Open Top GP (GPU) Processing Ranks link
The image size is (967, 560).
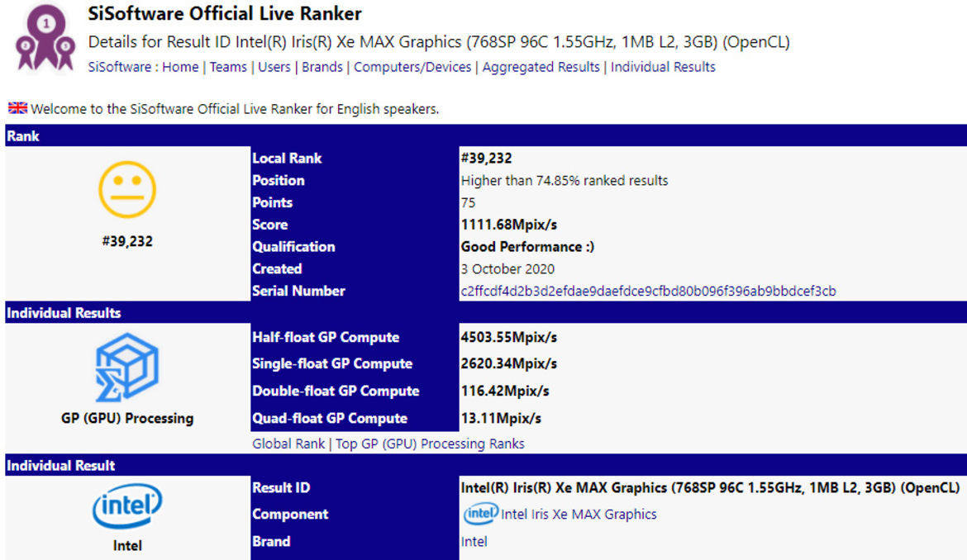pos(430,444)
